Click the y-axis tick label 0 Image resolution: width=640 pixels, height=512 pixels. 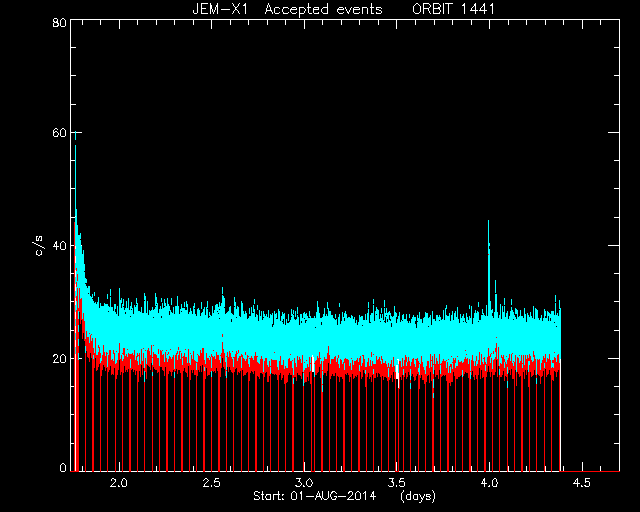[63, 467]
